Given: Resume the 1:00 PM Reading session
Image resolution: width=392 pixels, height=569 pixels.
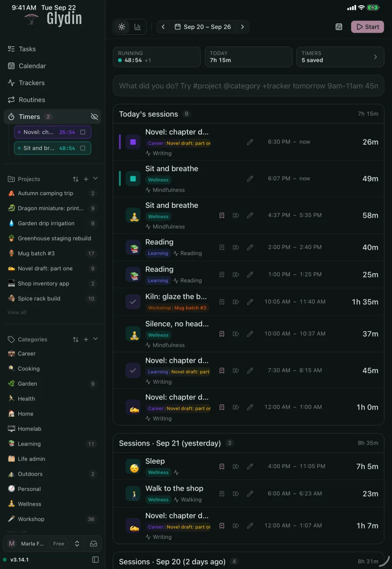Looking at the screenshot, I should click(236, 274).
